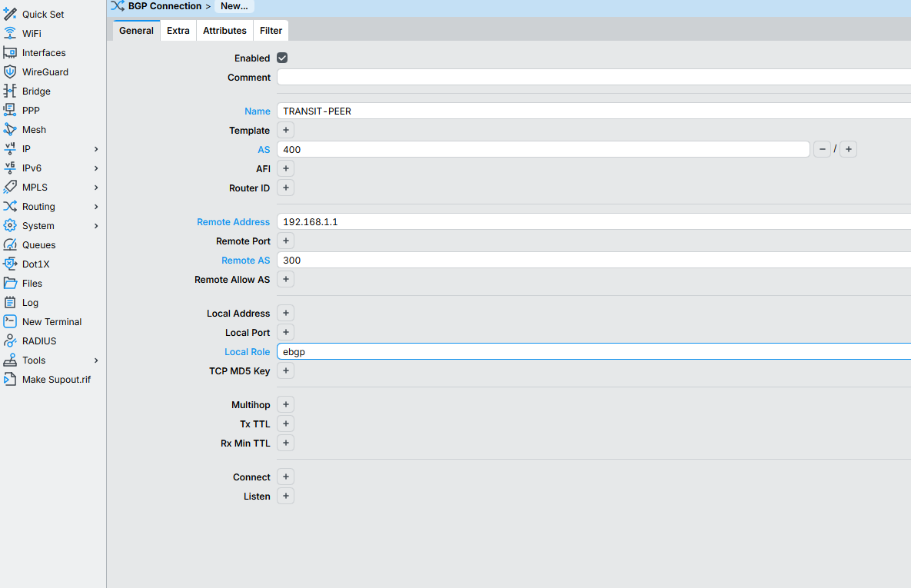Switch to the Extra tab
The width and height of the screenshot is (911, 588).
tap(178, 30)
